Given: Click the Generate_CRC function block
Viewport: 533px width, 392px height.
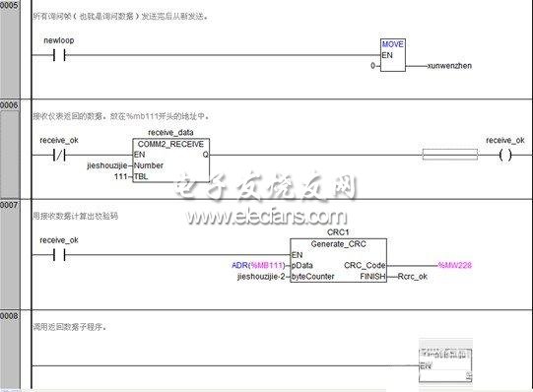Looking at the screenshot, I should (x=338, y=260).
